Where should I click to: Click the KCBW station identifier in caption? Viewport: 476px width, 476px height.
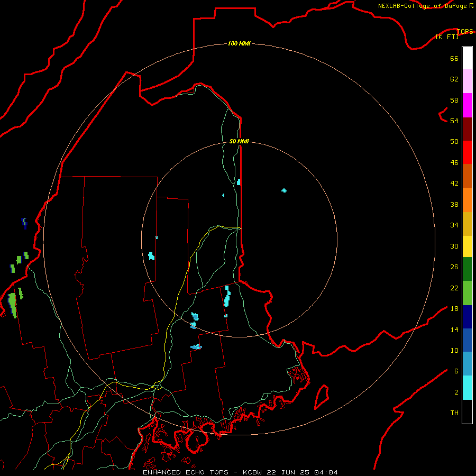click(x=252, y=472)
